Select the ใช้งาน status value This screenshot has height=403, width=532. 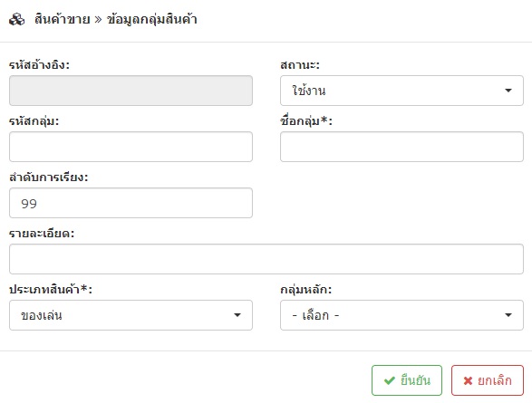(309, 91)
